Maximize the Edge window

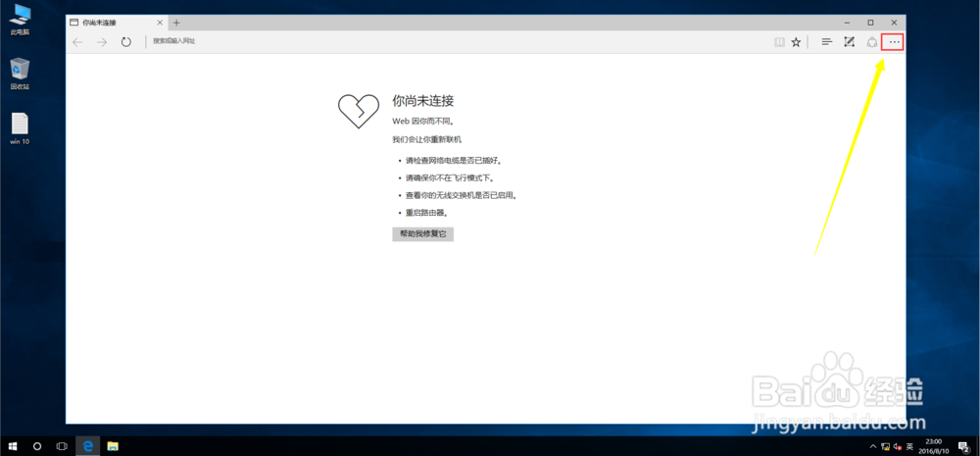[870, 22]
